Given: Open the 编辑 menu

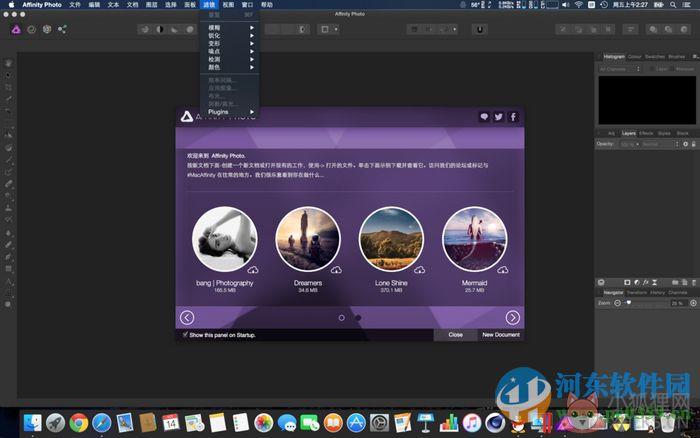Looking at the screenshot, I should (x=94, y=5).
